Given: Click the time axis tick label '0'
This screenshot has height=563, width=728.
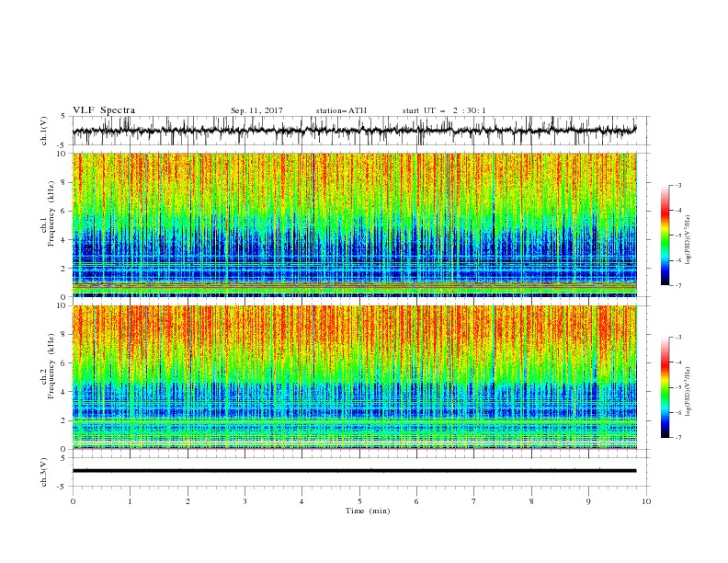Looking at the screenshot, I should [73, 501].
